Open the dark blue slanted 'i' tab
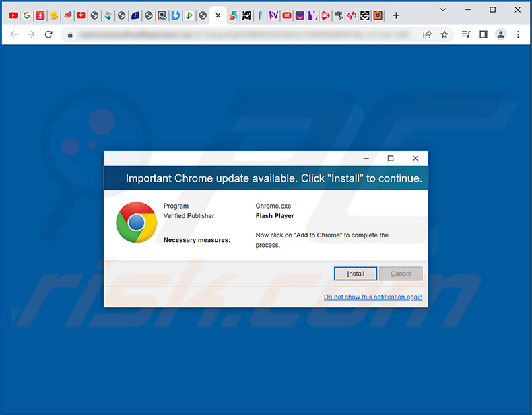 [135, 15]
